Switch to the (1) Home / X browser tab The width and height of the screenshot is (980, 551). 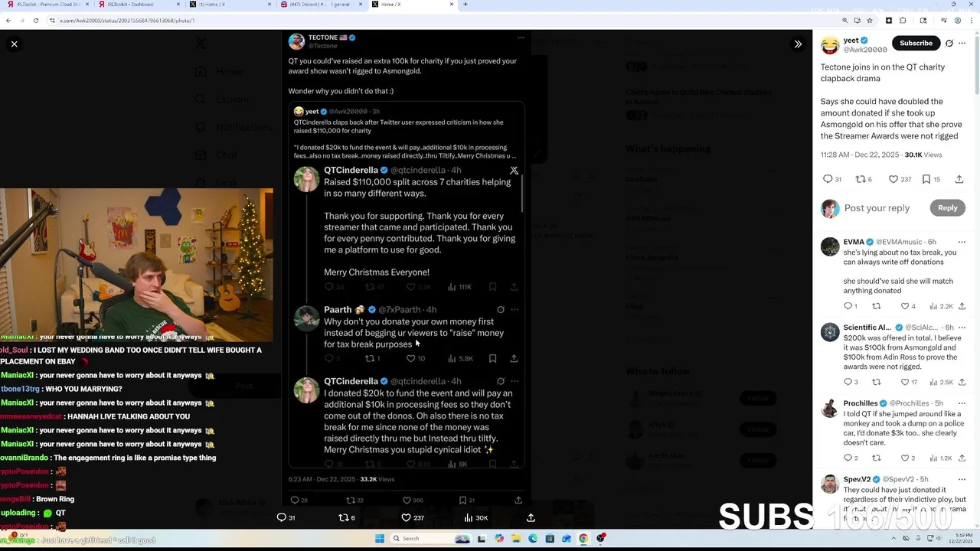coord(230,5)
